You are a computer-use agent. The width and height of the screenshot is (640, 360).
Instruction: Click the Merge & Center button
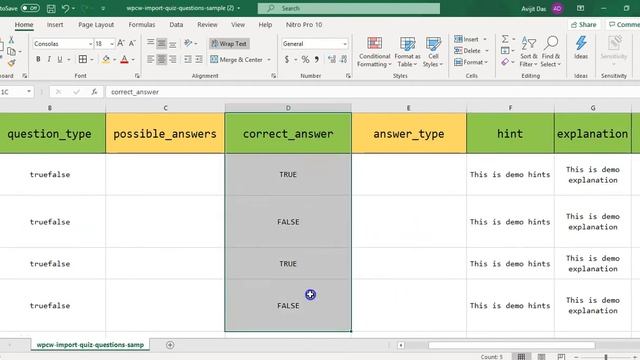click(x=237, y=60)
